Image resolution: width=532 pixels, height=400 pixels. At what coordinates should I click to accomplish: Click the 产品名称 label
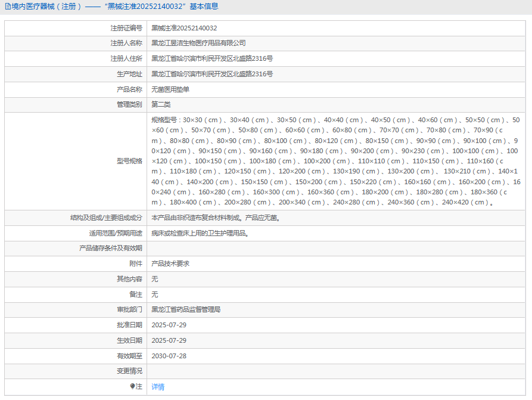click(x=130, y=89)
